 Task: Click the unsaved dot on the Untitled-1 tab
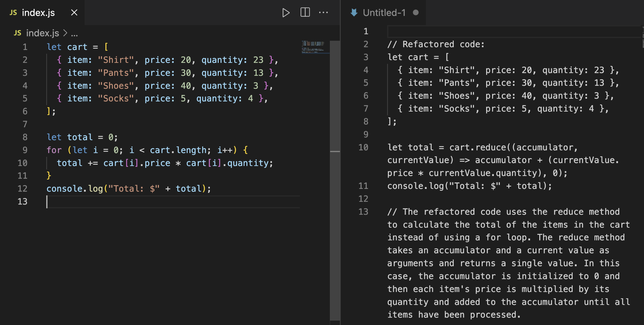pyautogui.click(x=416, y=13)
